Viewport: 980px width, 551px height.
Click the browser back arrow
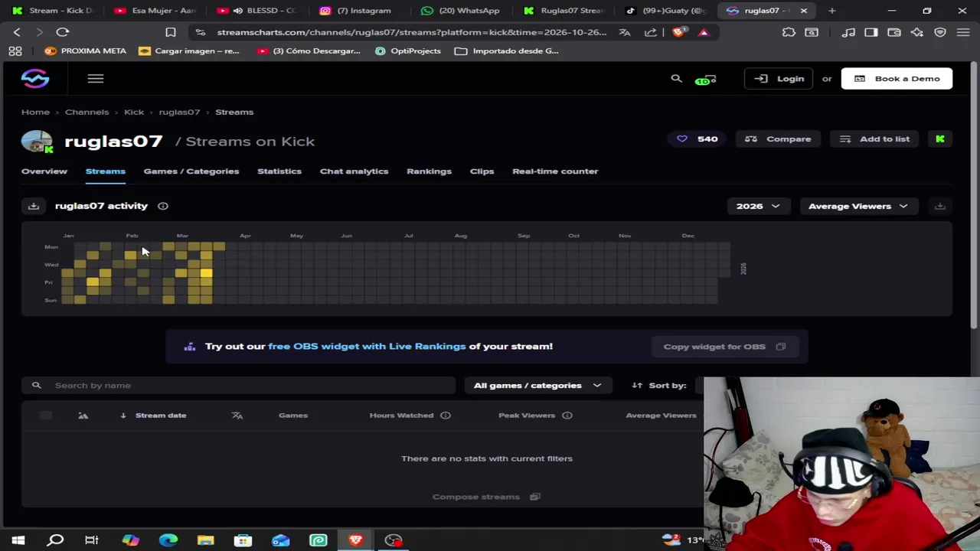coord(17,32)
